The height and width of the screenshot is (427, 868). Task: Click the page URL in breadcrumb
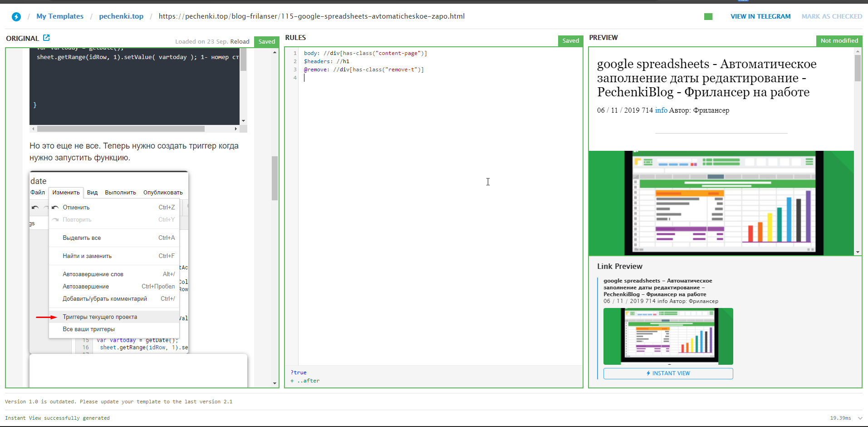click(312, 16)
